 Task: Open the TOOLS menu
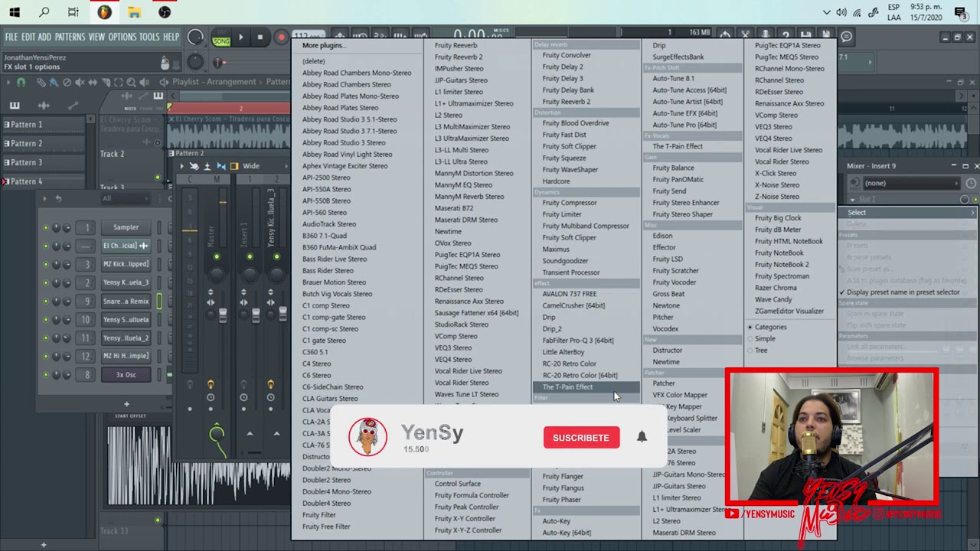point(149,37)
